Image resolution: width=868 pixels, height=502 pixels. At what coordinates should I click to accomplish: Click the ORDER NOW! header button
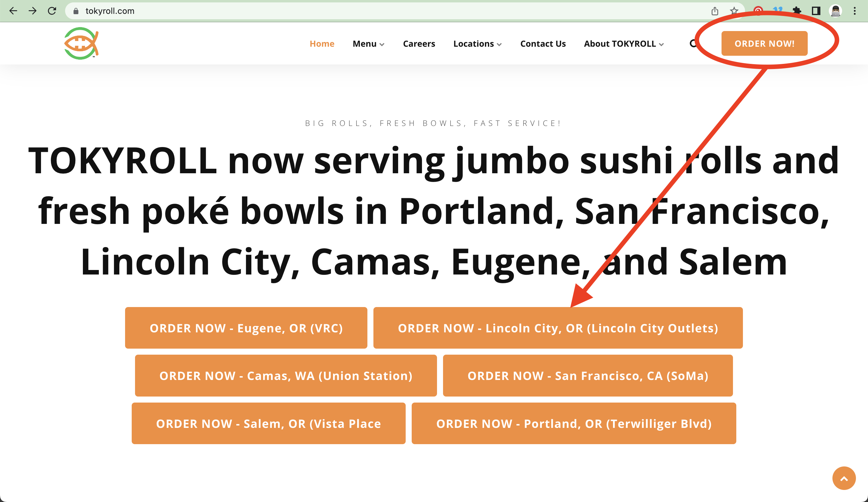[x=764, y=43]
